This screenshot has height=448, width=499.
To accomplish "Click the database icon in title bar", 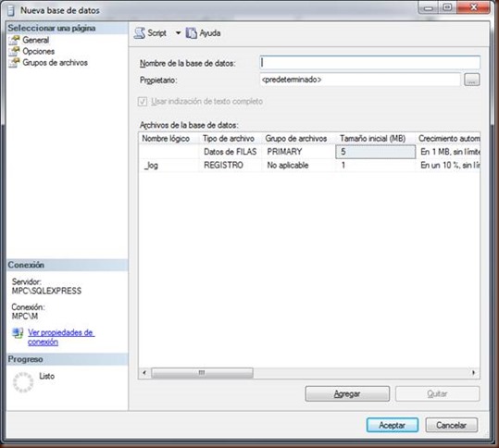I will pyautogui.click(x=11, y=10).
